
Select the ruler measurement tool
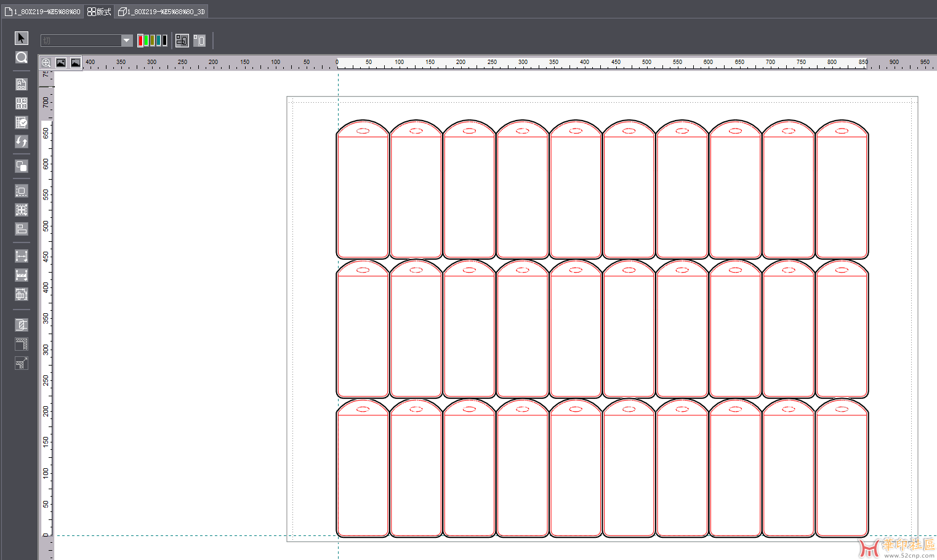[22, 275]
